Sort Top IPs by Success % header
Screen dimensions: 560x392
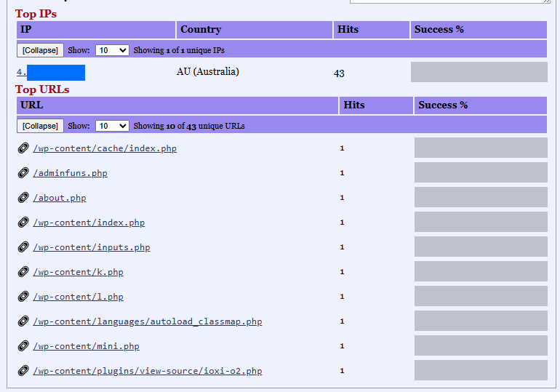tap(439, 30)
